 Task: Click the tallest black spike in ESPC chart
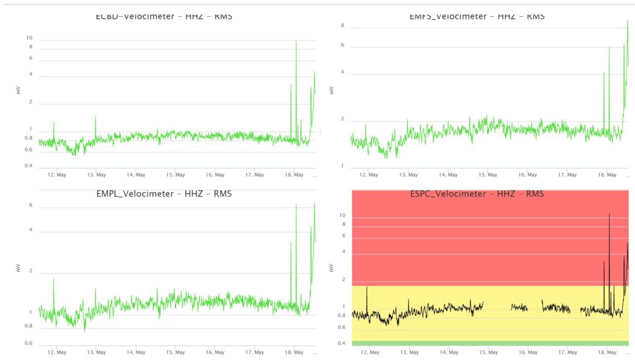(609, 215)
